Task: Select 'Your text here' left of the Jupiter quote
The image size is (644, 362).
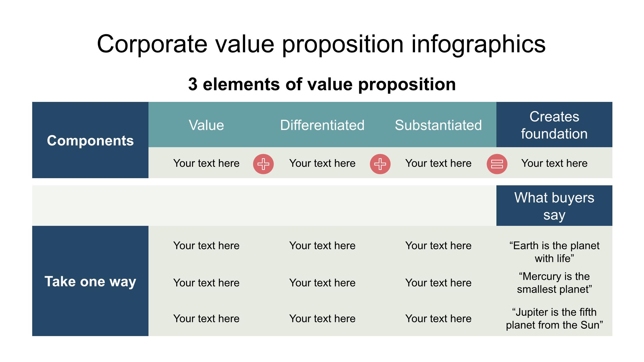Action: [x=438, y=319]
